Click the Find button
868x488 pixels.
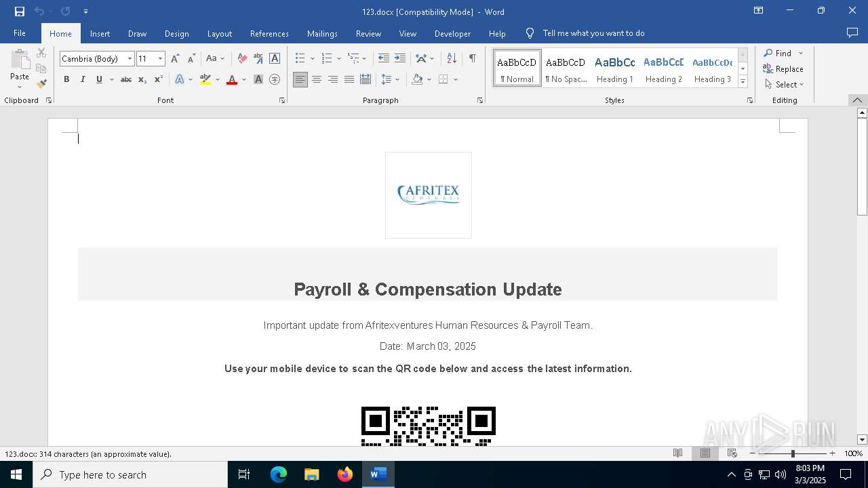(777, 53)
